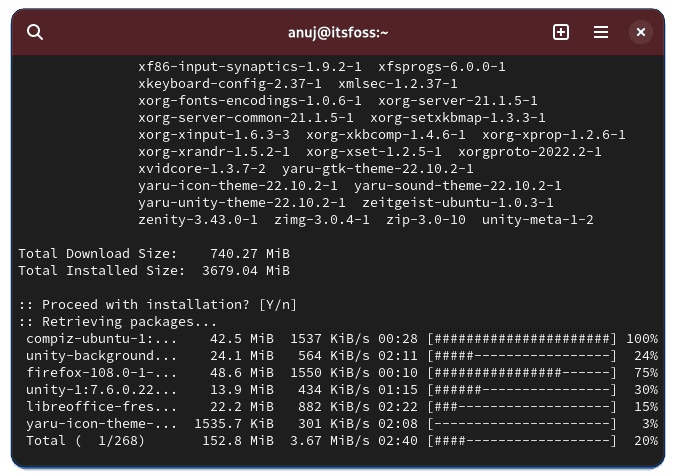Click libreoffice-fres... download row name
The width and height of the screenshot is (680, 476).
click(x=101, y=407)
